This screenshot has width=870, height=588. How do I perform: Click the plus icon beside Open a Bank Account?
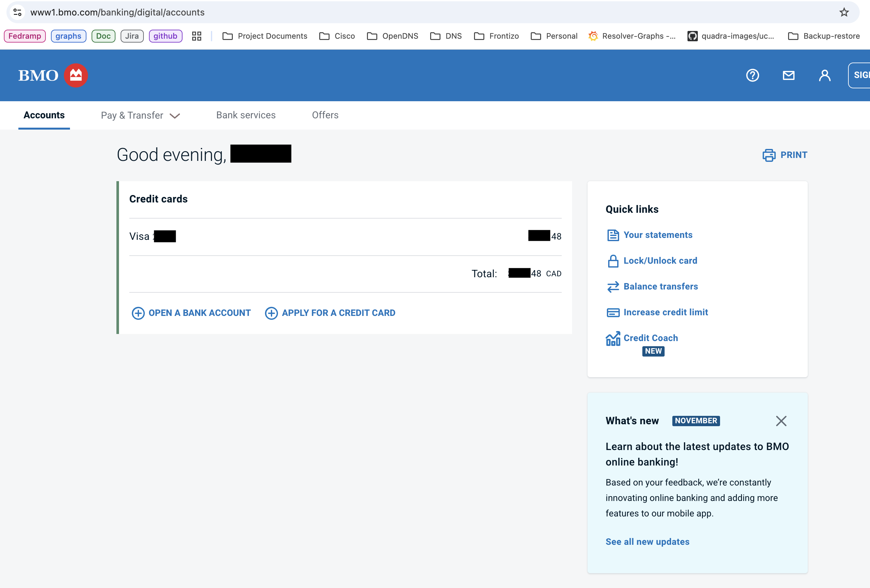coord(138,313)
